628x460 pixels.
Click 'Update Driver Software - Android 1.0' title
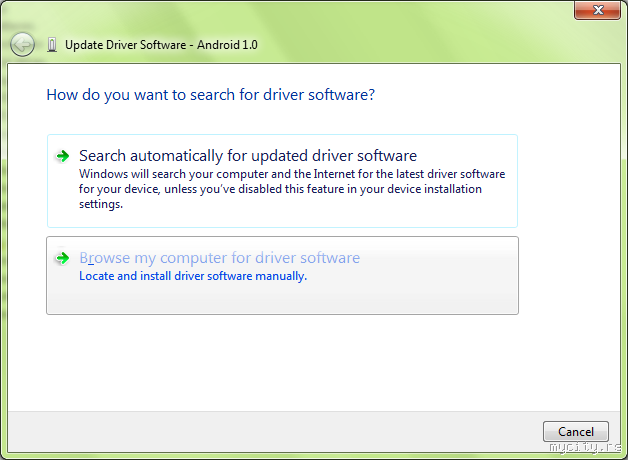click(161, 44)
